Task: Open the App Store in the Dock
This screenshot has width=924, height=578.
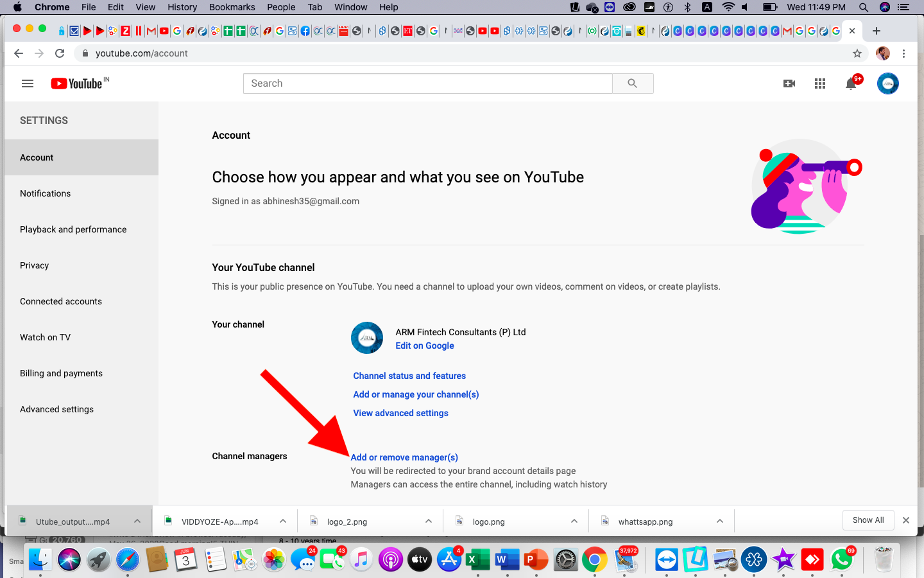Action: (449, 560)
